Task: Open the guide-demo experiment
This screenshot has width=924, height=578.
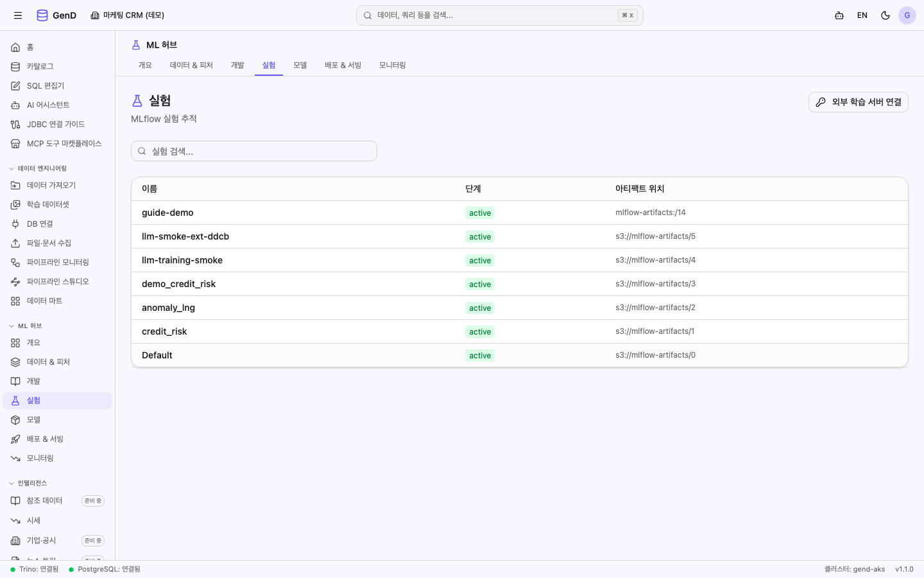Action: tap(520, 213)
